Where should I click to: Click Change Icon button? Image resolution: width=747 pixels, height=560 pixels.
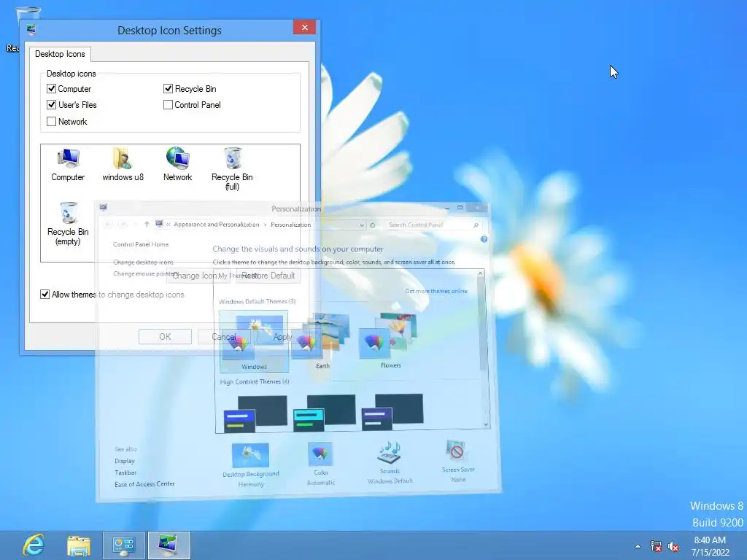click(x=198, y=276)
